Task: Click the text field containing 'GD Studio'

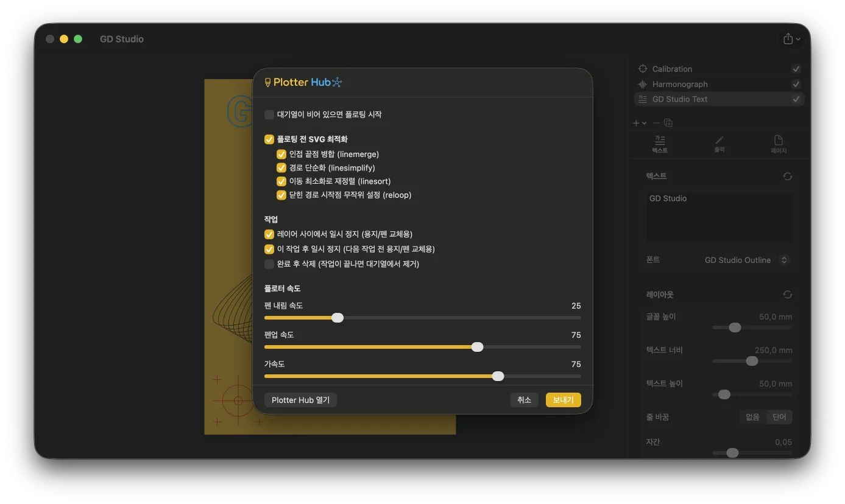Action: (x=719, y=218)
